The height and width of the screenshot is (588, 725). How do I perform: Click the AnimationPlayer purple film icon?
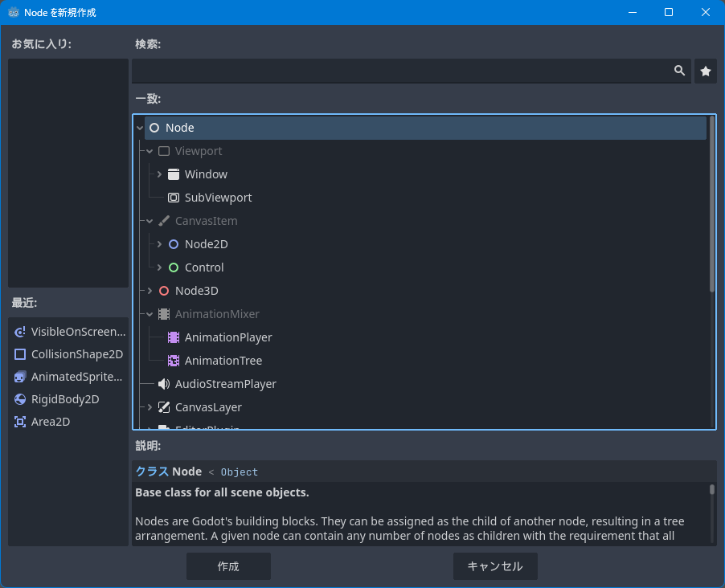tap(174, 337)
